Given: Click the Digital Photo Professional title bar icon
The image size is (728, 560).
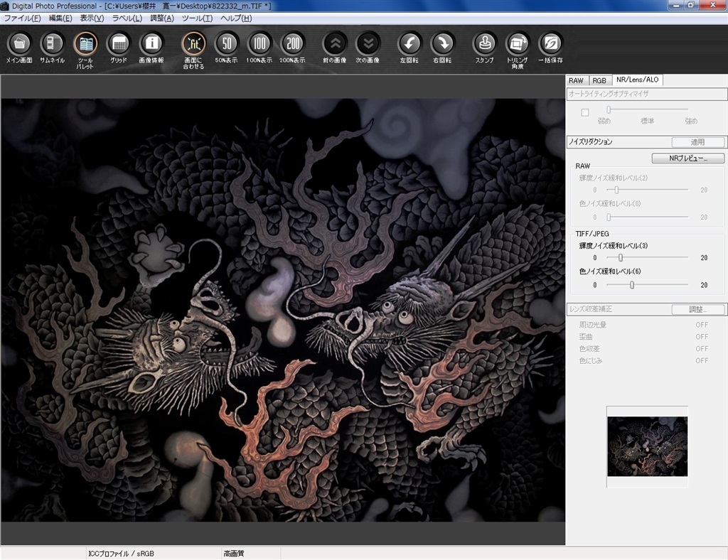Looking at the screenshot, I should (5, 6).
